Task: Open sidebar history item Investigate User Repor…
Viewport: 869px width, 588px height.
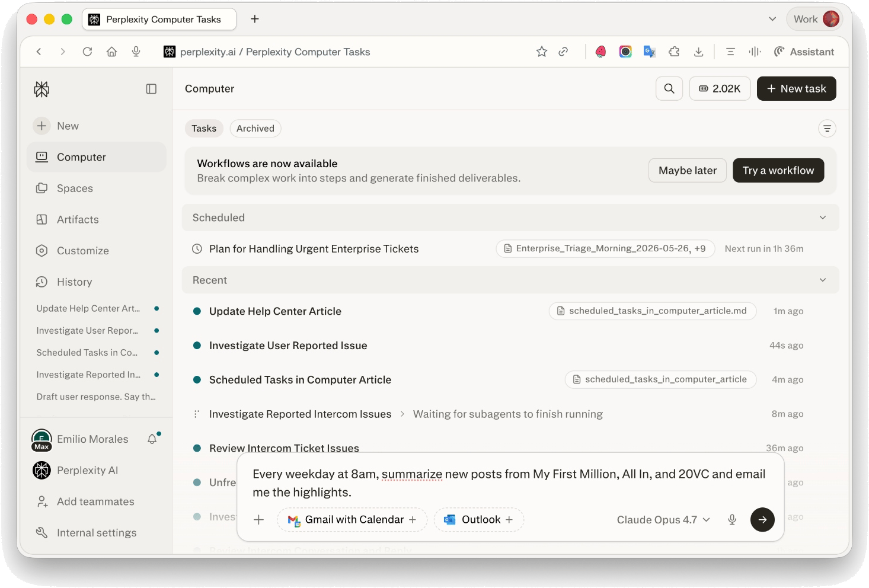Action: pyautogui.click(x=87, y=330)
